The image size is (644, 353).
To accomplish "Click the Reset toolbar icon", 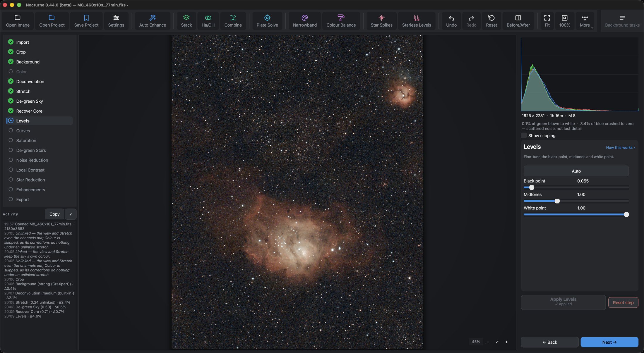I will (491, 18).
